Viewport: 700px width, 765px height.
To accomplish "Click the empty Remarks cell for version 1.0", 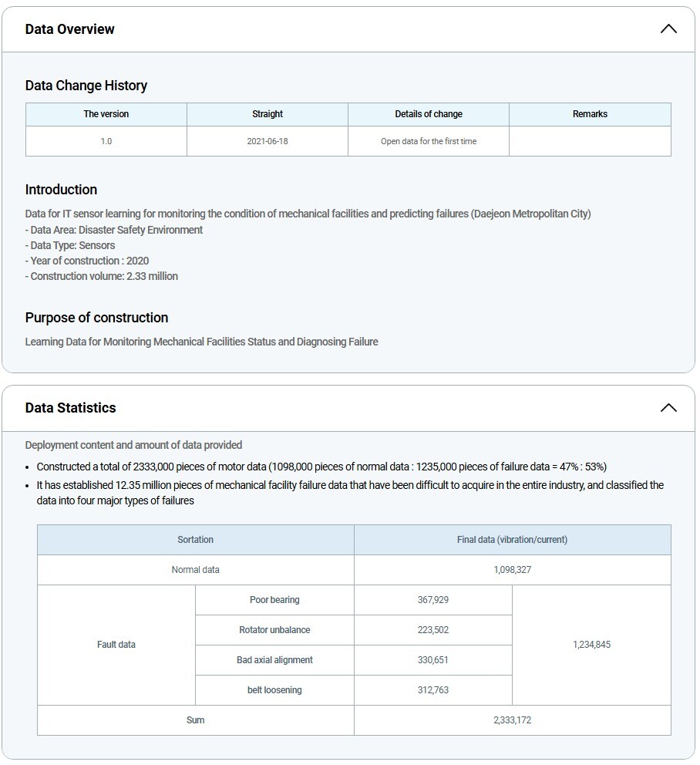I will click(x=590, y=142).
